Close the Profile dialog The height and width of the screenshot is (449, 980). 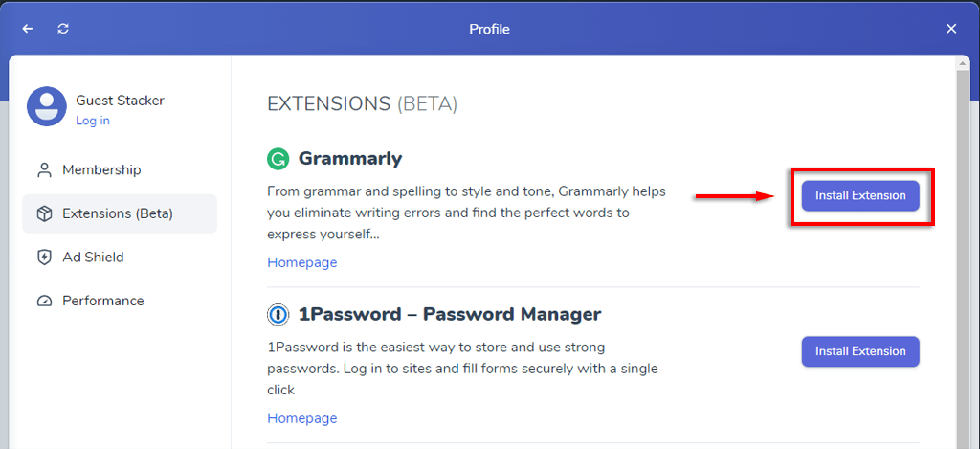click(x=951, y=29)
